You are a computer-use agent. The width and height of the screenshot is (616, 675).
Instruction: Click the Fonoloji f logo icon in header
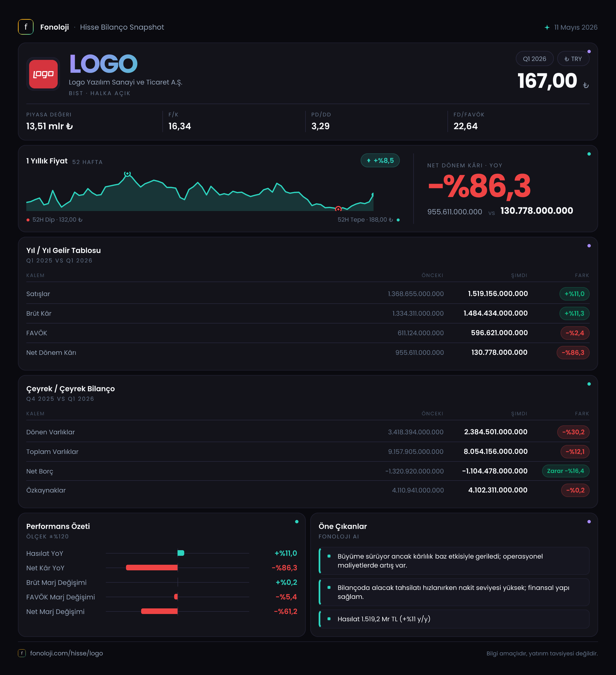click(x=26, y=27)
